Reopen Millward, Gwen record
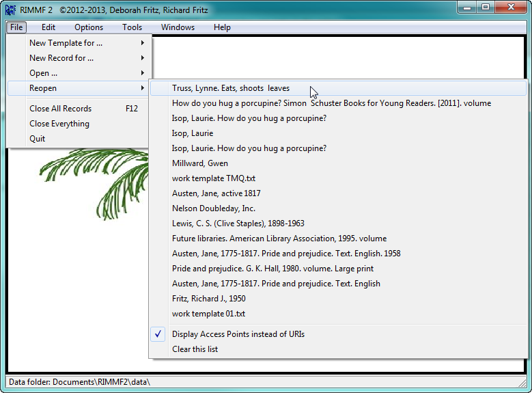 338,163
